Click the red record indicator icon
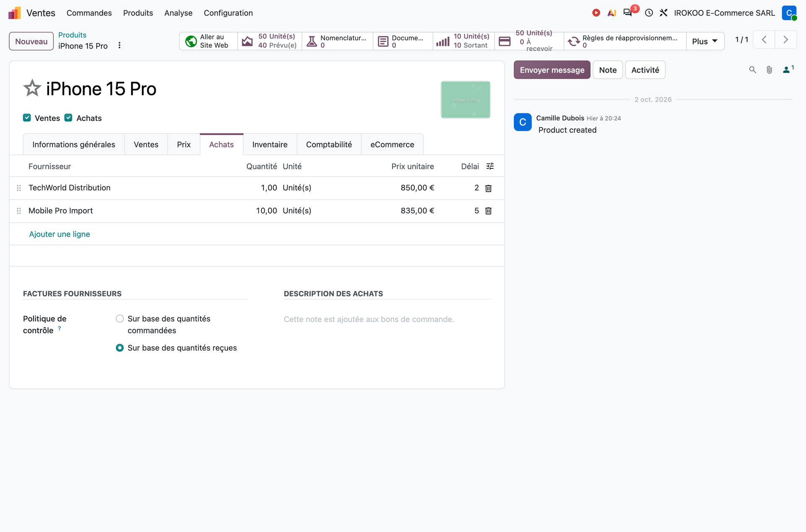 596,13
